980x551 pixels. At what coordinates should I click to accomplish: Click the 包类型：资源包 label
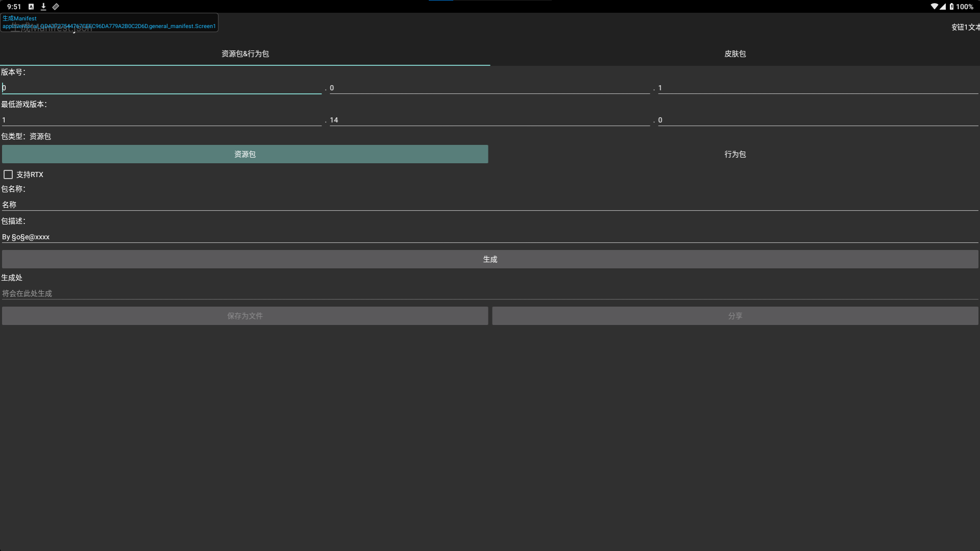click(x=26, y=136)
